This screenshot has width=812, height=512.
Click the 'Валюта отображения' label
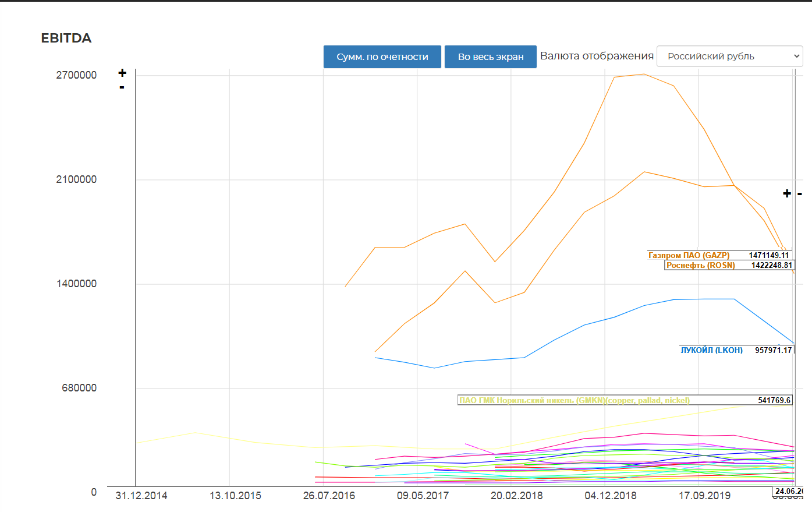pos(597,56)
